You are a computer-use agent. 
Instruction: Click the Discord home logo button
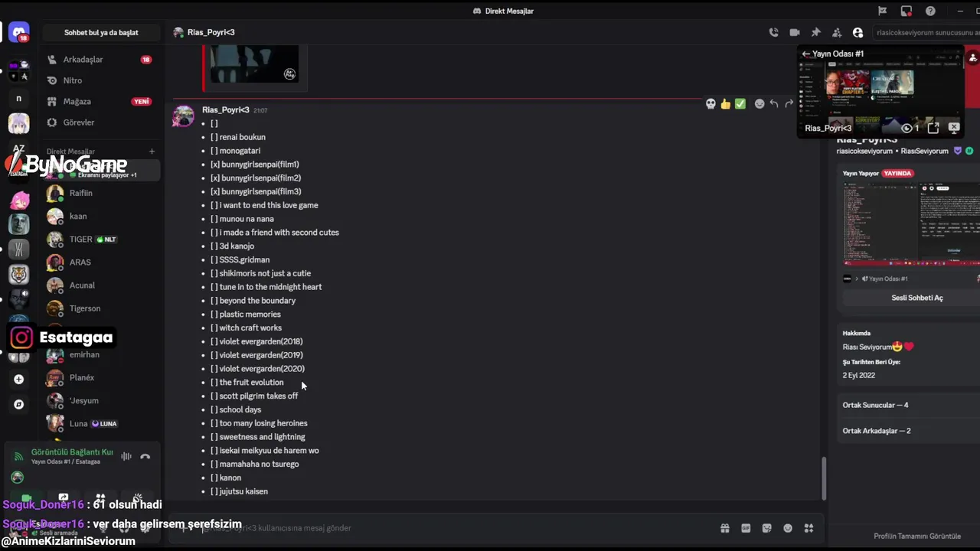19,32
